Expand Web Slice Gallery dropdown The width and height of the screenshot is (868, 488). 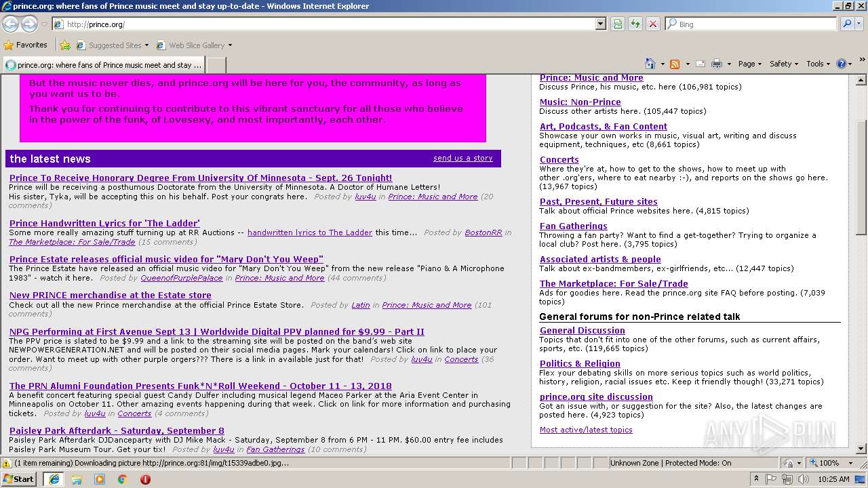pyautogui.click(x=230, y=45)
